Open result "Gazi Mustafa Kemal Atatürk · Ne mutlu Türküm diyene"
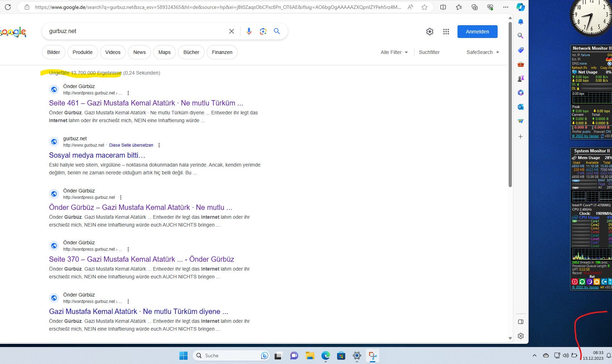 (x=139, y=311)
